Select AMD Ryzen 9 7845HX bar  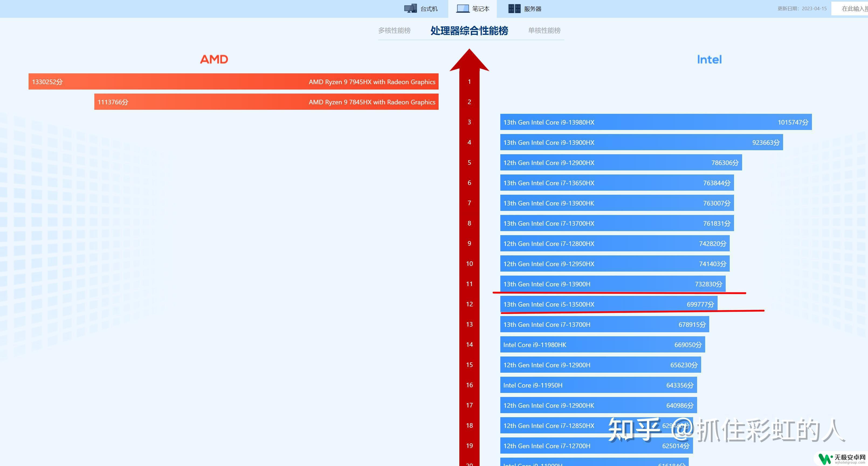266,102
